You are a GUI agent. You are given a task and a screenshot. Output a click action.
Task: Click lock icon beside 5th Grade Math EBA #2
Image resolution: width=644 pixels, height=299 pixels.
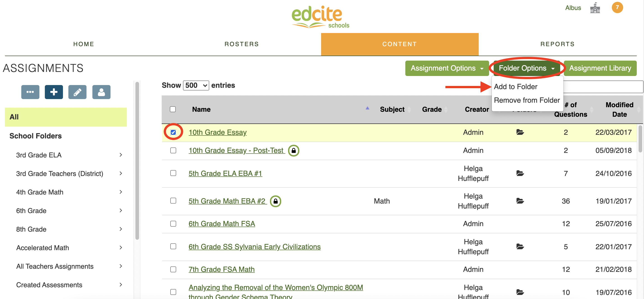pos(276,201)
